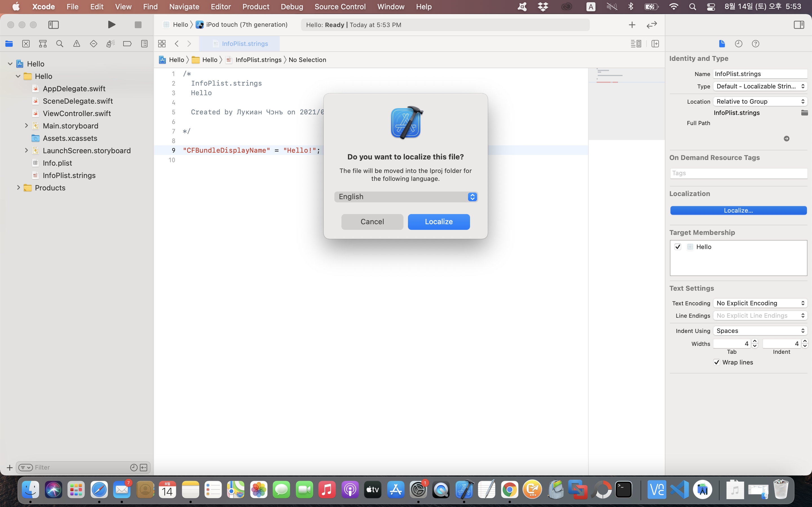
Task: Toggle the Wrap lines checkbox
Action: pyautogui.click(x=717, y=362)
